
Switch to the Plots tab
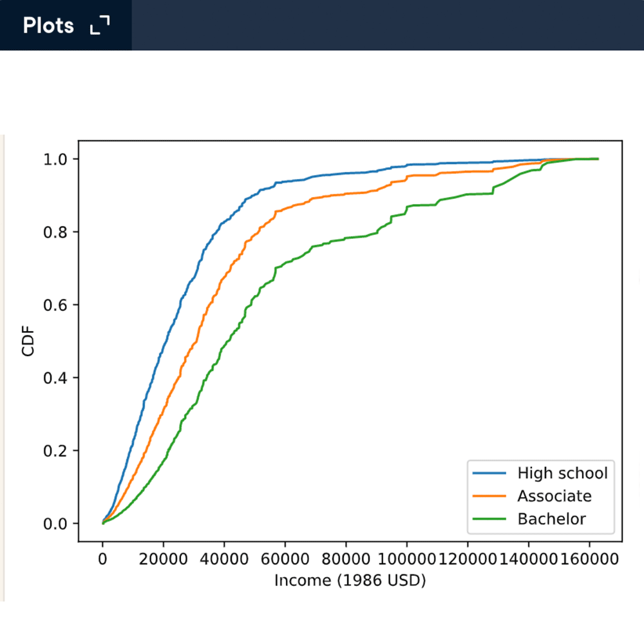pyautogui.click(x=48, y=25)
